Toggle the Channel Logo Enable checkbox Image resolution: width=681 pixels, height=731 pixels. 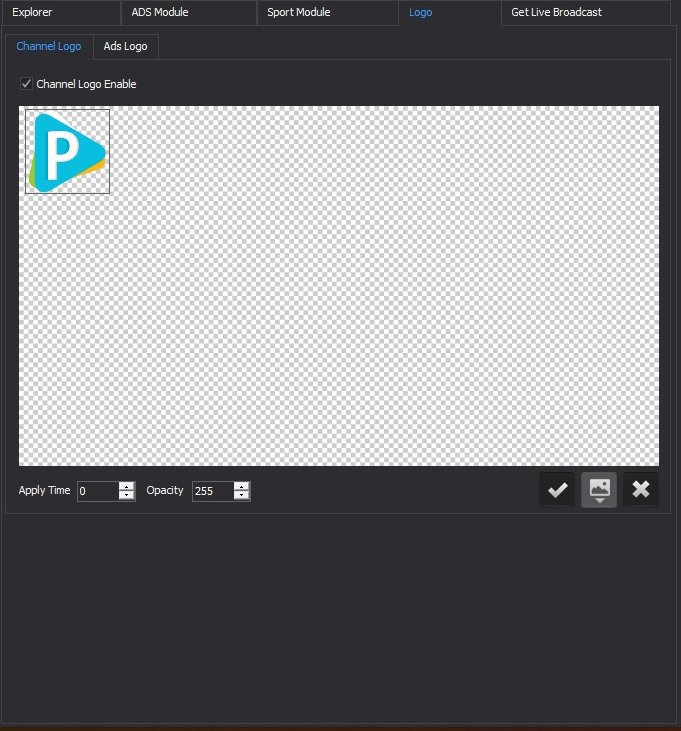[26, 84]
